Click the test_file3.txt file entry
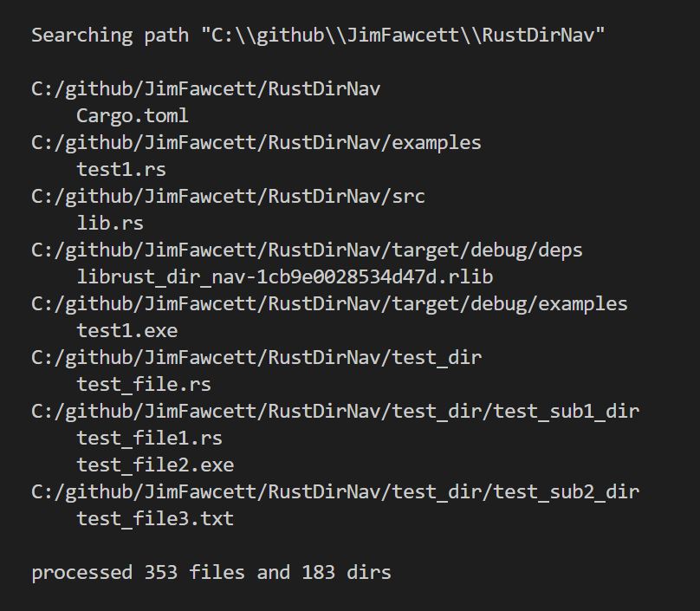700x611 pixels. point(155,519)
